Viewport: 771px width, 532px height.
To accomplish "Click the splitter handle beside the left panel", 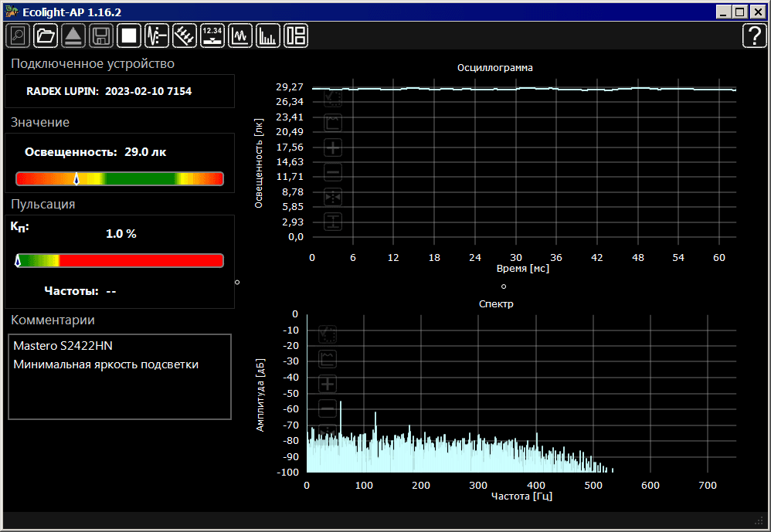I will 237,282.
